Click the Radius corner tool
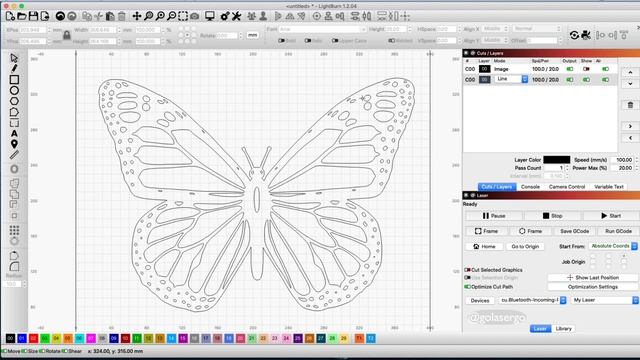 point(14,267)
